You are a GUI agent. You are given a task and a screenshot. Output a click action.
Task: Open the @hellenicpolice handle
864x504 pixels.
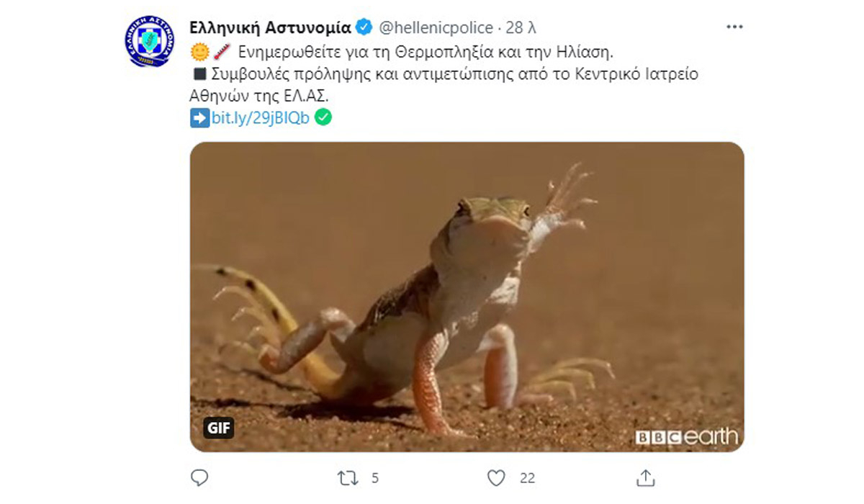(436, 28)
